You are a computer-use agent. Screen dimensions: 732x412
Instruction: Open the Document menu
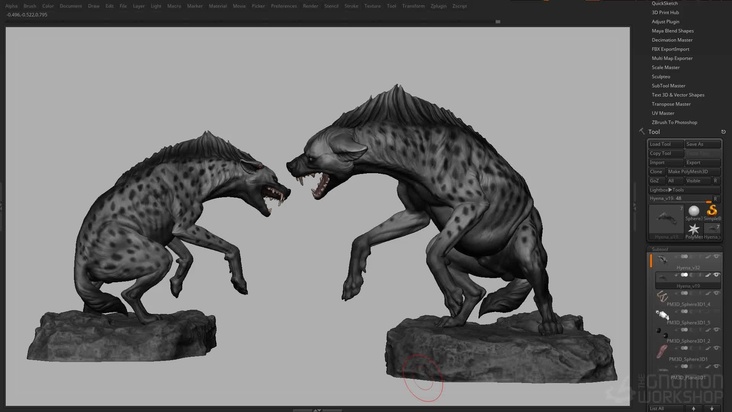pos(71,6)
